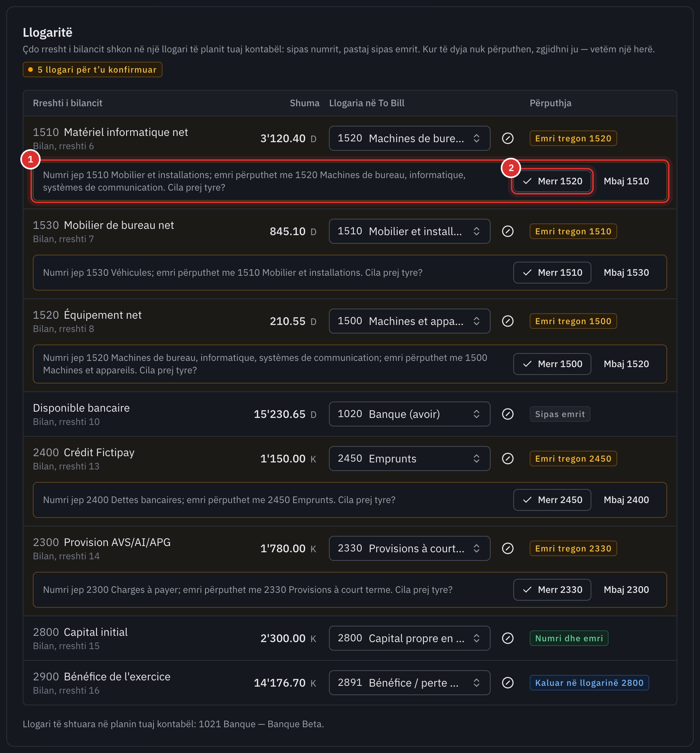
Task: Click the 'Sipas emrit' match badge
Action: click(x=560, y=414)
